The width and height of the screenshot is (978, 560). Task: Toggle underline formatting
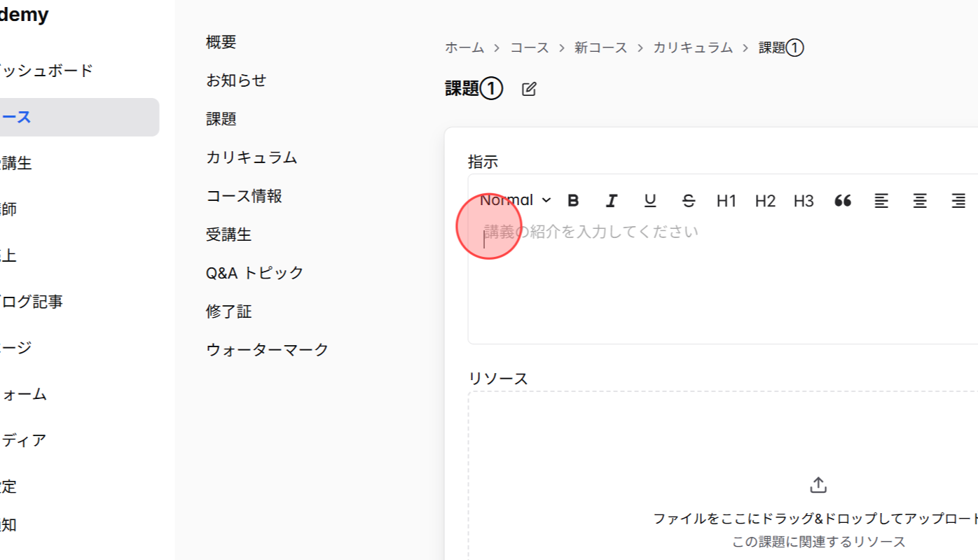coord(650,201)
